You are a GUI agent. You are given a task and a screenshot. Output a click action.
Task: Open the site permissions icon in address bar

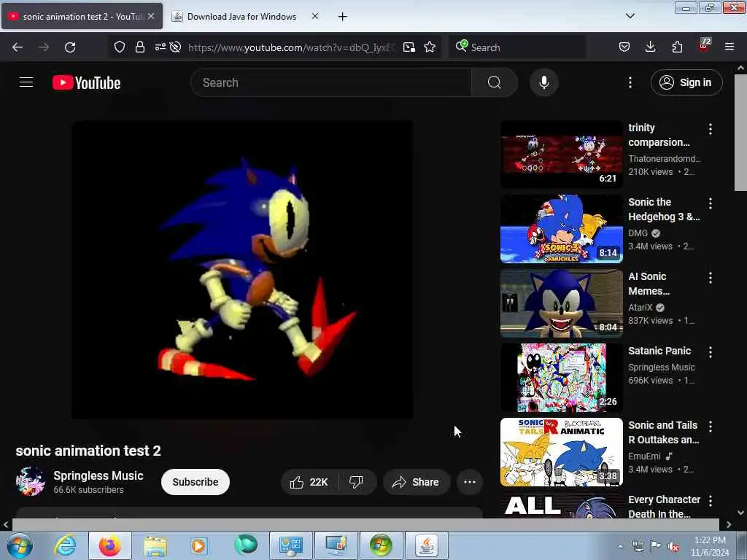(x=160, y=47)
